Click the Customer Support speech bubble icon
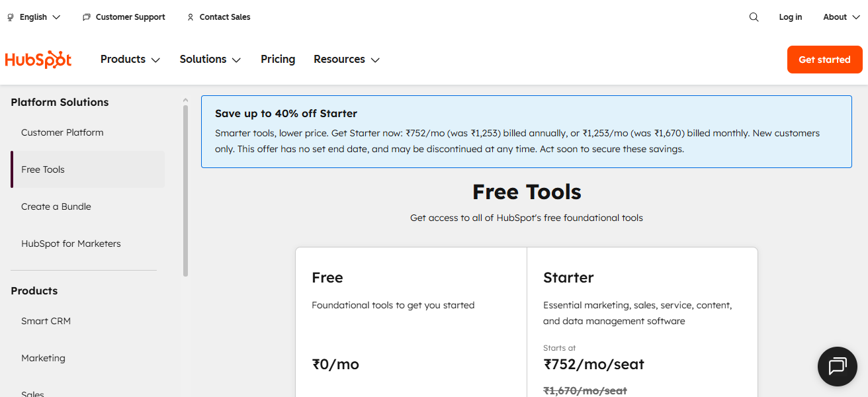Image resolution: width=868 pixels, height=397 pixels. [x=85, y=17]
